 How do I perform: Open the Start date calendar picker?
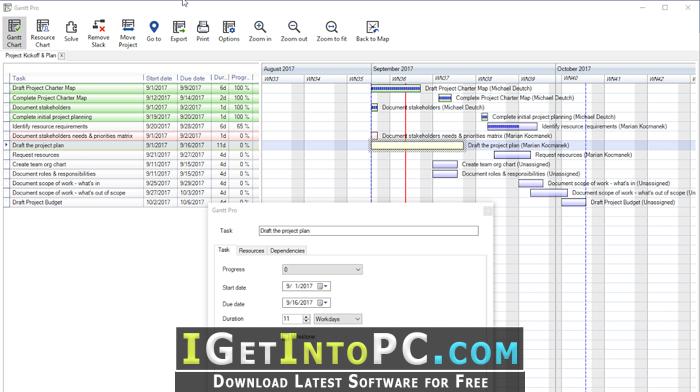[322, 286]
